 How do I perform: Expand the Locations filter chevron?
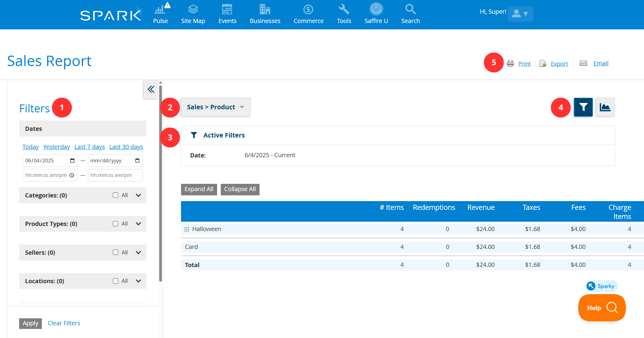139,281
